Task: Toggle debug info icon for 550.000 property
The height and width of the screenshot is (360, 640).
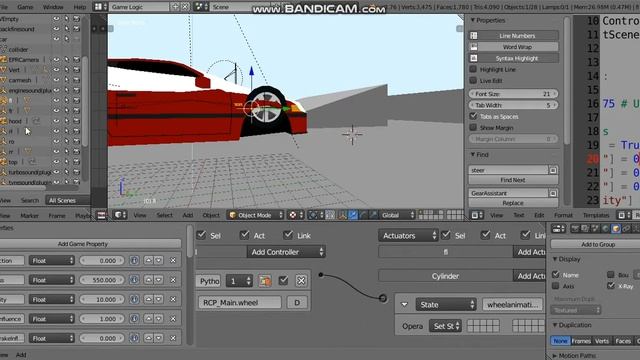Action: point(134,280)
